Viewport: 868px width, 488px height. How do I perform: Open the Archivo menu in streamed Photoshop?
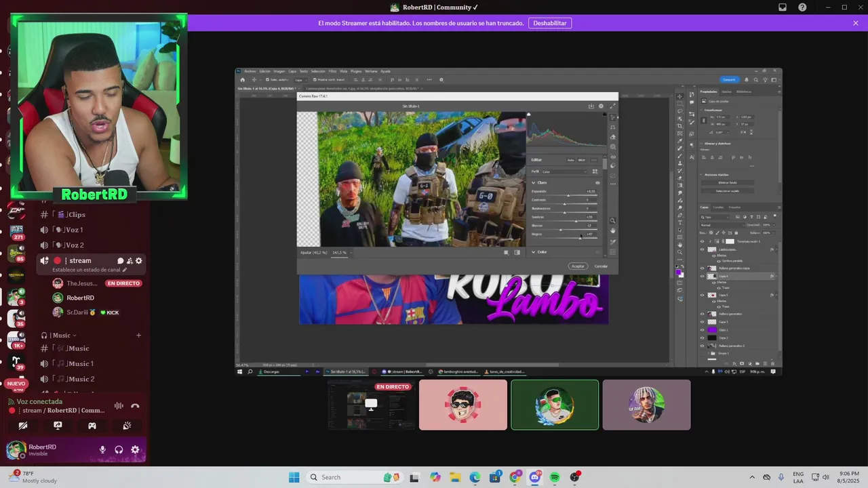250,71
